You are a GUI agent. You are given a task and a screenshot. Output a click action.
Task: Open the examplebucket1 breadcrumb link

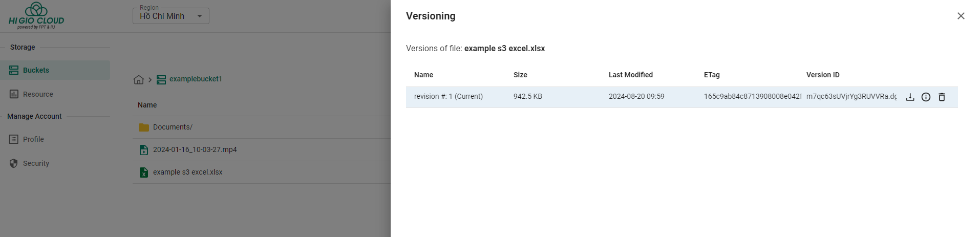[196, 79]
